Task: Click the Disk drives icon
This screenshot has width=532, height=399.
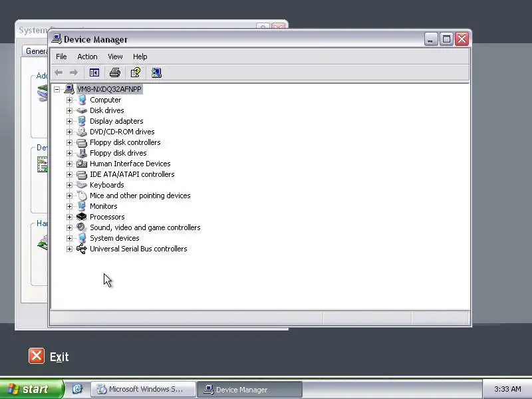Action: click(82, 110)
